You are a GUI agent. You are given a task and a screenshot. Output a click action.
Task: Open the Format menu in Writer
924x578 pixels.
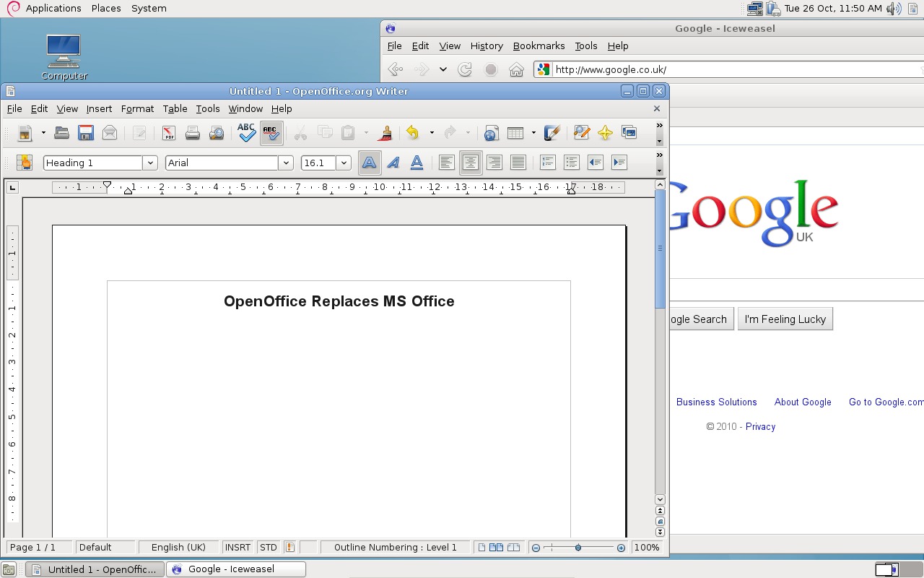click(x=137, y=108)
